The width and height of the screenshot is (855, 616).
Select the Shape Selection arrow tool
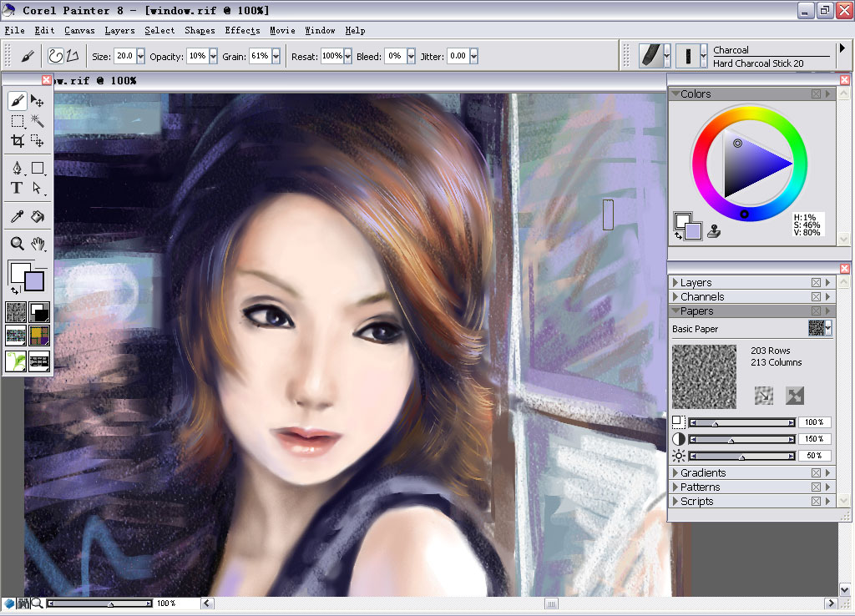[x=37, y=188]
